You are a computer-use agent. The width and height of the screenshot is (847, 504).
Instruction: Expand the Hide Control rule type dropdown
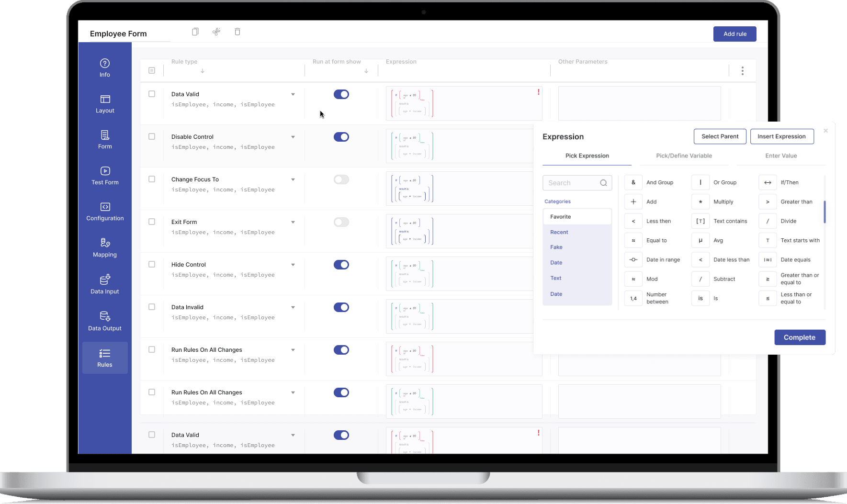(293, 265)
